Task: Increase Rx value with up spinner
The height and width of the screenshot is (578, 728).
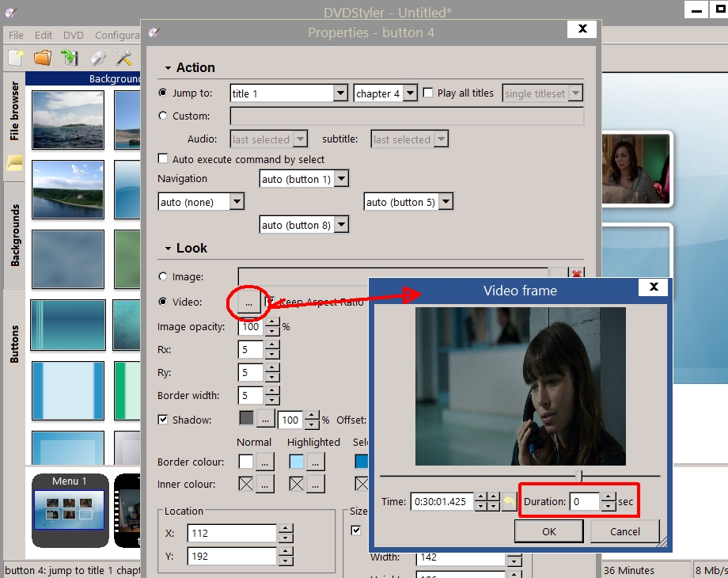Action: pyautogui.click(x=272, y=344)
